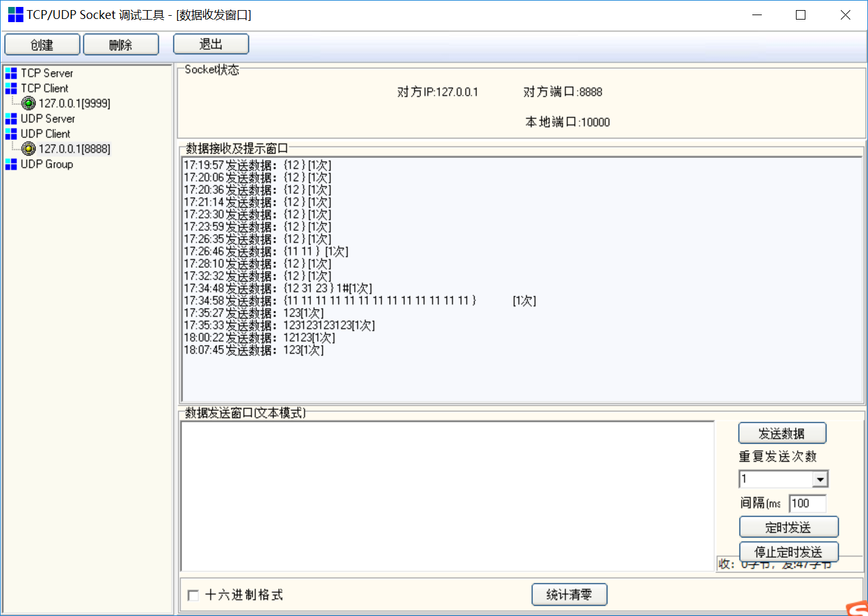Reset counters with 统计清零
Image resolution: width=868 pixels, height=616 pixels.
568,594
